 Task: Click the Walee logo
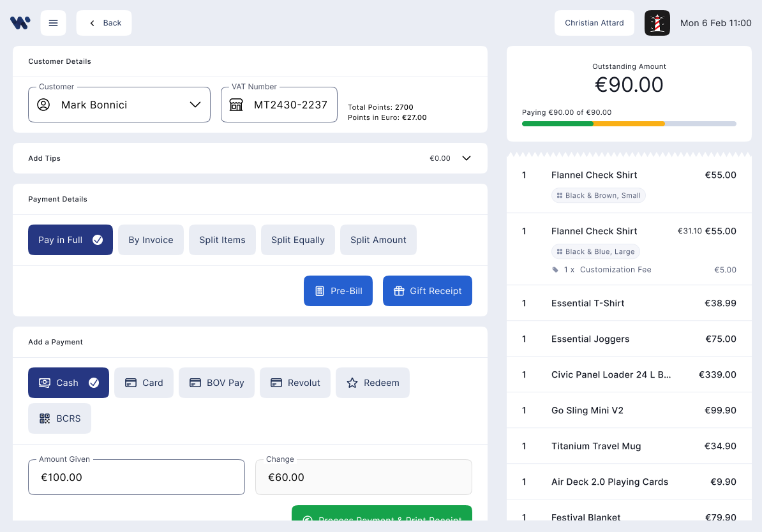[20, 22]
